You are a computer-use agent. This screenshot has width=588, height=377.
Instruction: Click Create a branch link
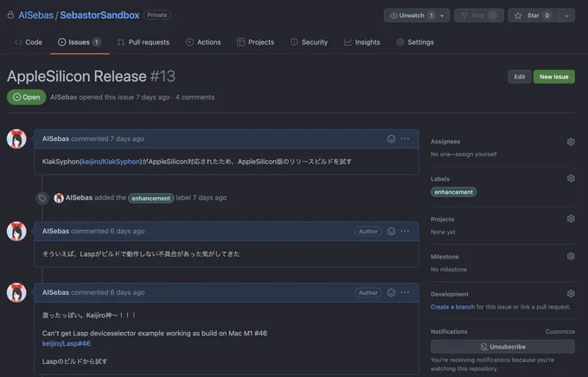(452, 307)
